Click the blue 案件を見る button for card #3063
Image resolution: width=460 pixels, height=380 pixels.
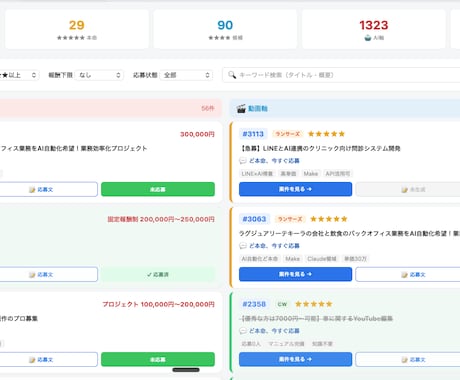[x=295, y=274]
